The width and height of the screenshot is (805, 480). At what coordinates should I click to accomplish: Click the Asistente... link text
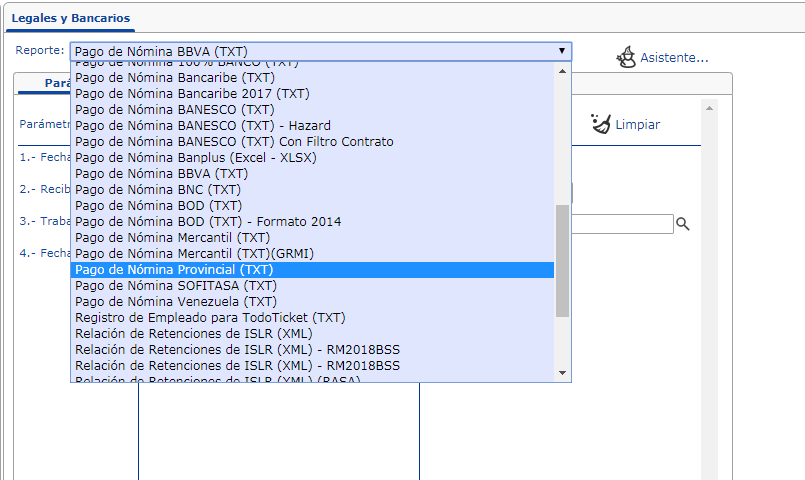674,57
